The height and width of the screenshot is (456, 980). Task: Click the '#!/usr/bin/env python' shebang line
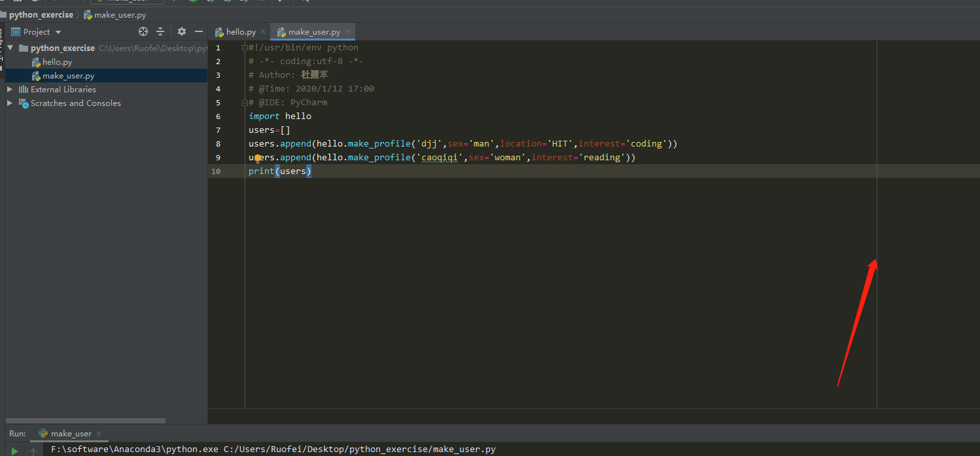click(304, 48)
